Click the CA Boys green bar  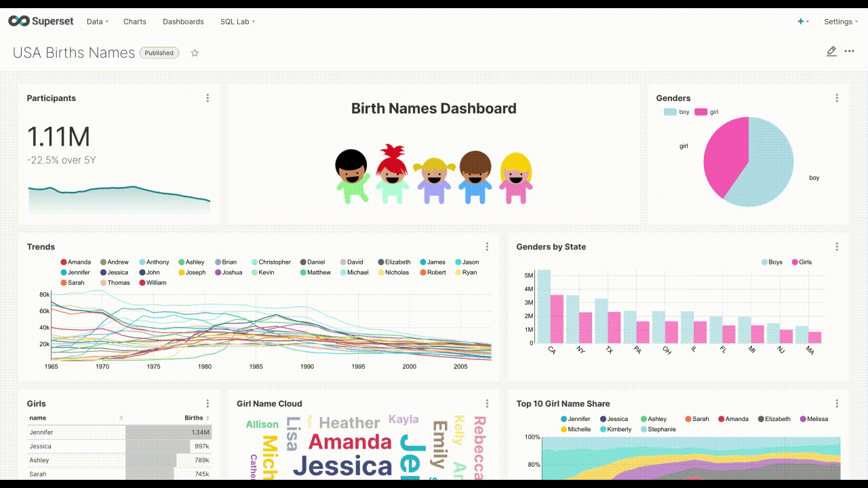point(544,306)
